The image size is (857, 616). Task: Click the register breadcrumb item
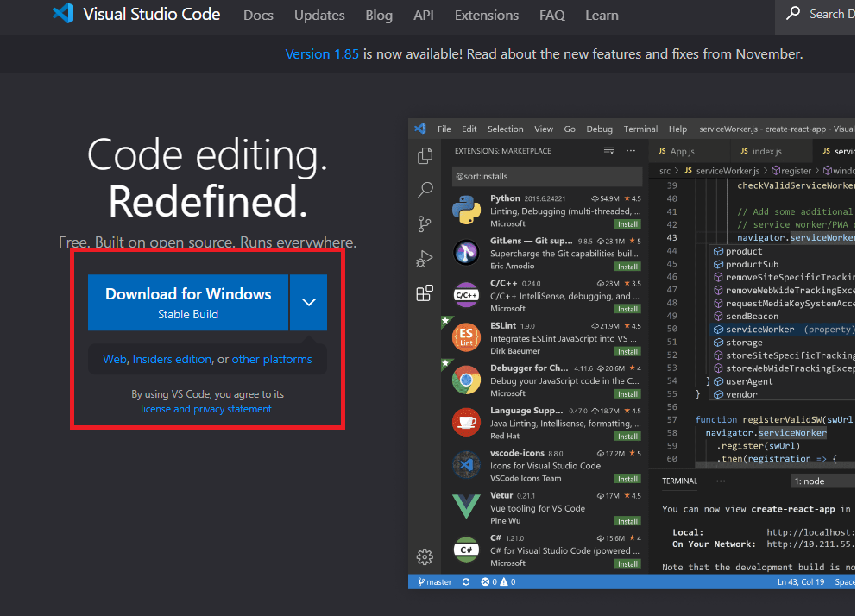[791, 171]
